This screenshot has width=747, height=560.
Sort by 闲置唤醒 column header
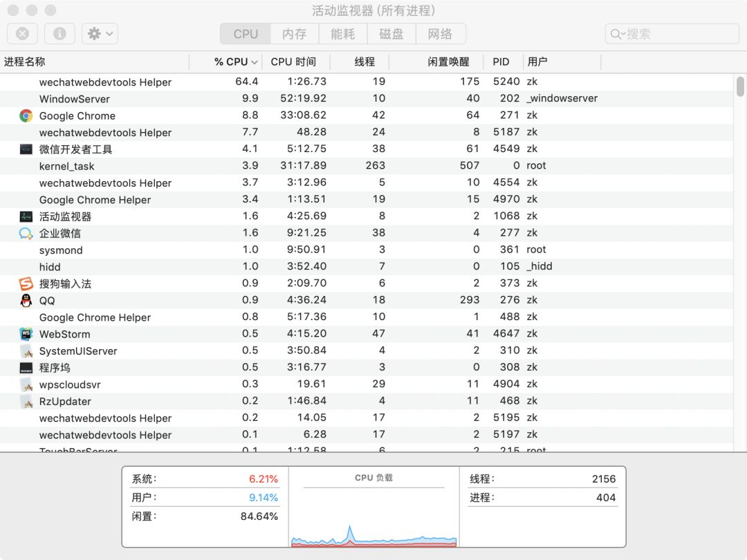[x=436, y=62]
